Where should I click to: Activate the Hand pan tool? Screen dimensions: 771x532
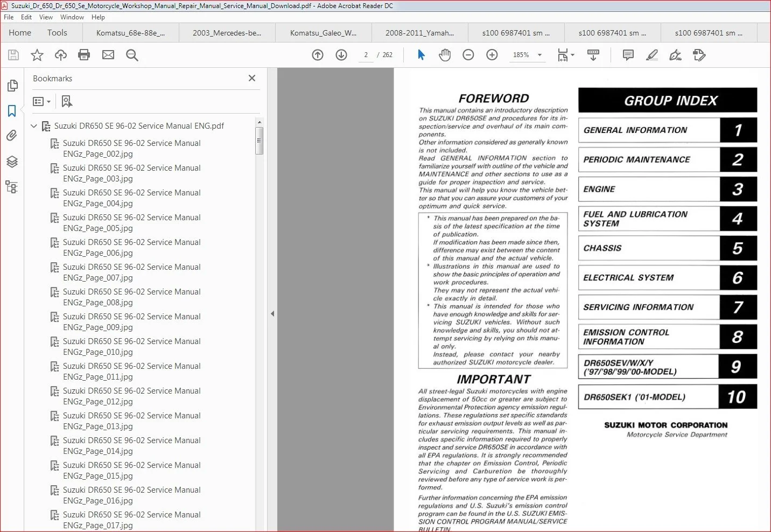point(445,55)
